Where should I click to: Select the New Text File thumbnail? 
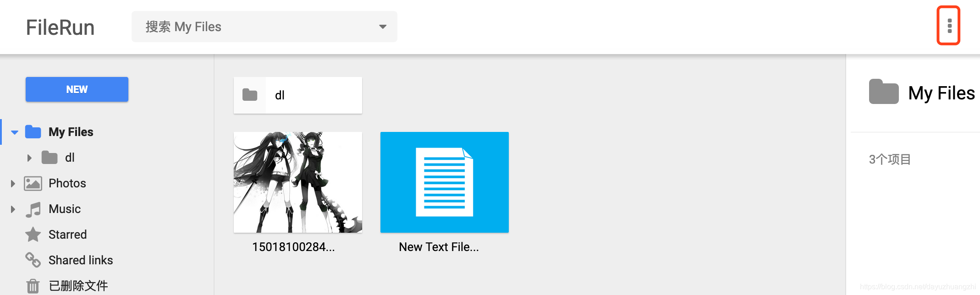pyautogui.click(x=445, y=182)
